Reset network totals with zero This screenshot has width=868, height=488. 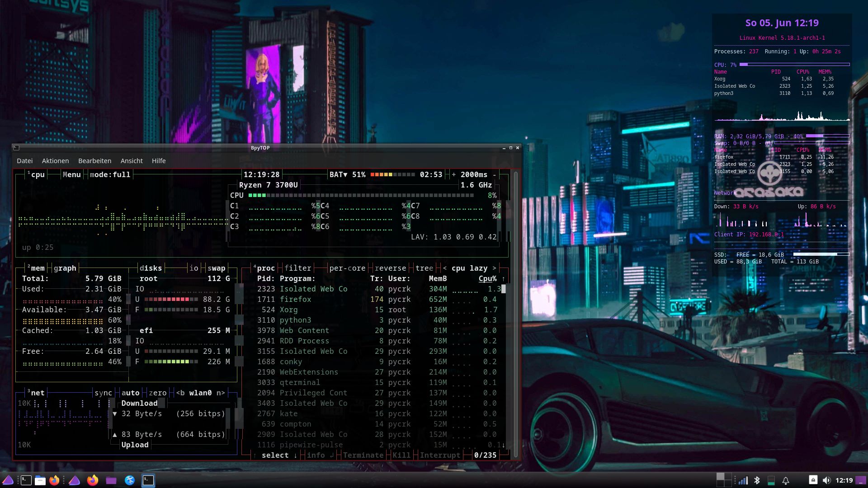click(157, 393)
